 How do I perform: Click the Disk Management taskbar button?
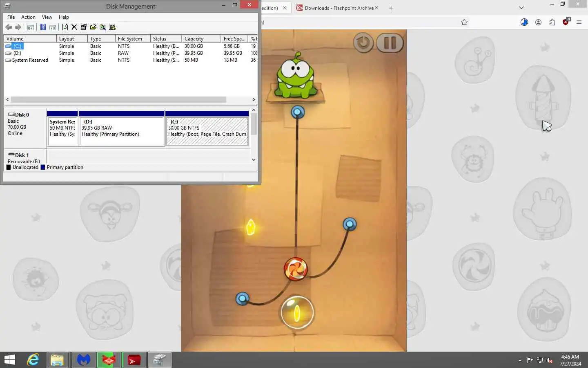(159, 360)
